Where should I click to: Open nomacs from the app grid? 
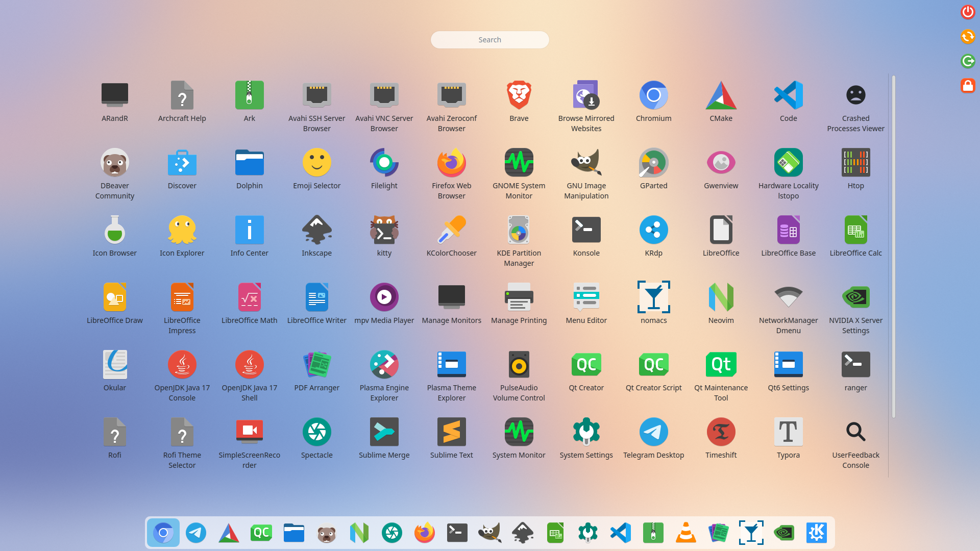pyautogui.click(x=654, y=303)
